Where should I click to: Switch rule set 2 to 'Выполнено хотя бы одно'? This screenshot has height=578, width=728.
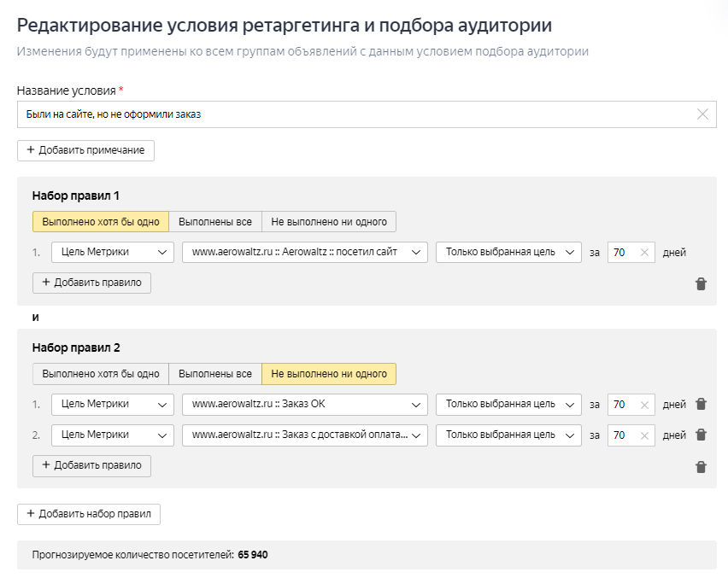tap(101, 374)
